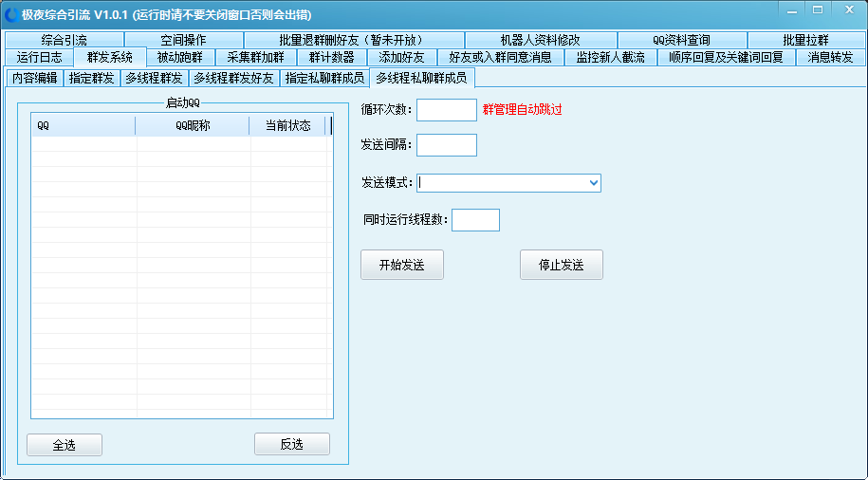The height and width of the screenshot is (480, 868).
Task: Go to the 运行日志 tab
Action: point(39,58)
